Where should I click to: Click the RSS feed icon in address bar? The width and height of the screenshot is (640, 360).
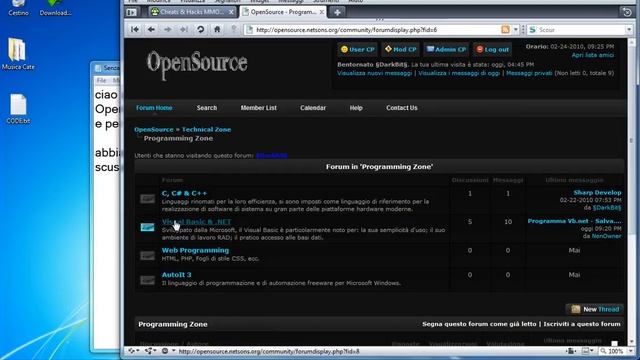(x=505, y=29)
